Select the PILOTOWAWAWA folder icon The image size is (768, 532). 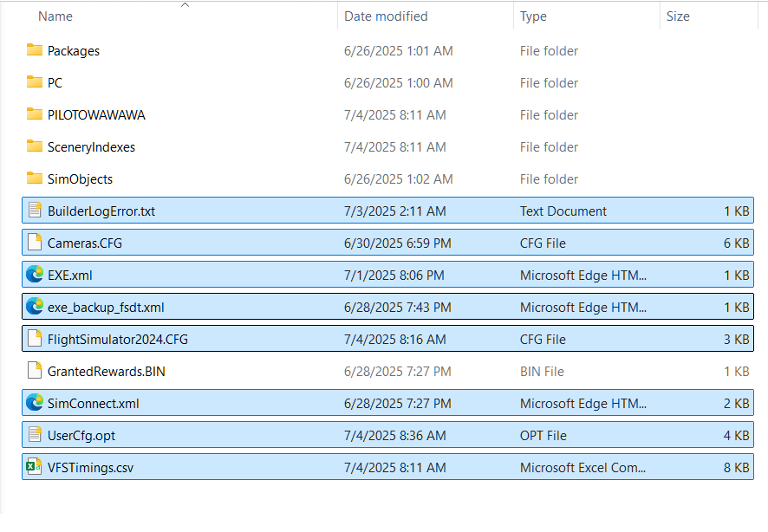point(35,114)
